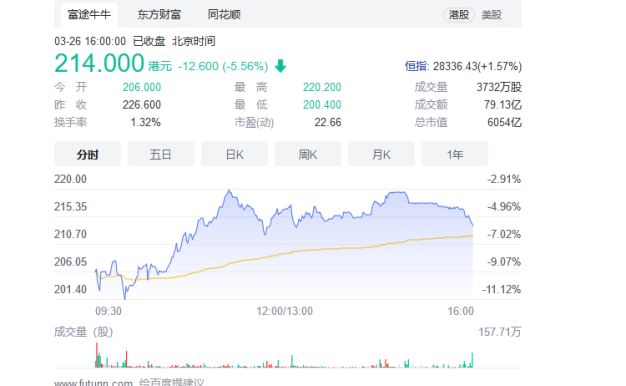626x386 pixels.
Task: Click the 给百度提建议 feedback link
Action: pyautogui.click(x=171, y=382)
